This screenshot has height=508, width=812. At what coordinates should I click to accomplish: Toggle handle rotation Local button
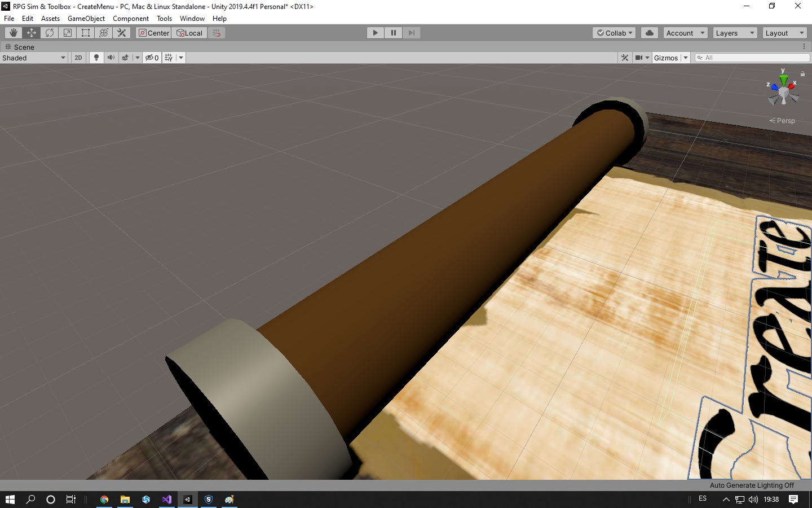click(x=189, y=33)
